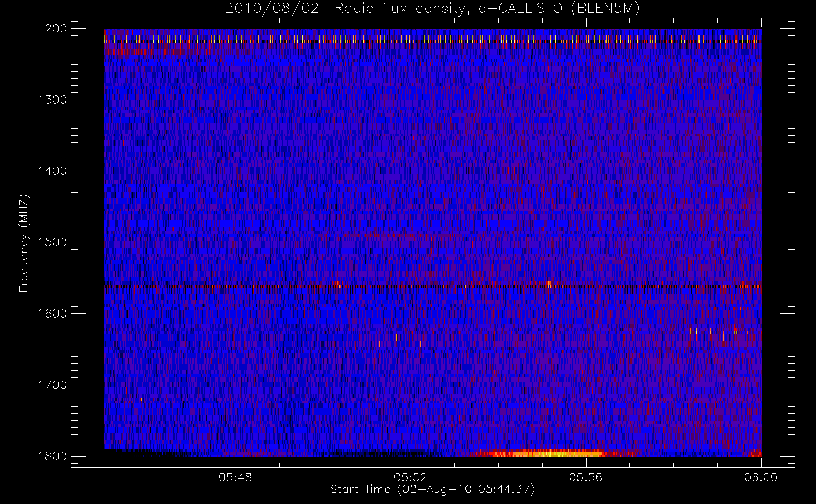Click the '1300' frequency axis label
The height and width of the screenshot is (504, 816).
[x=52, y=100]
